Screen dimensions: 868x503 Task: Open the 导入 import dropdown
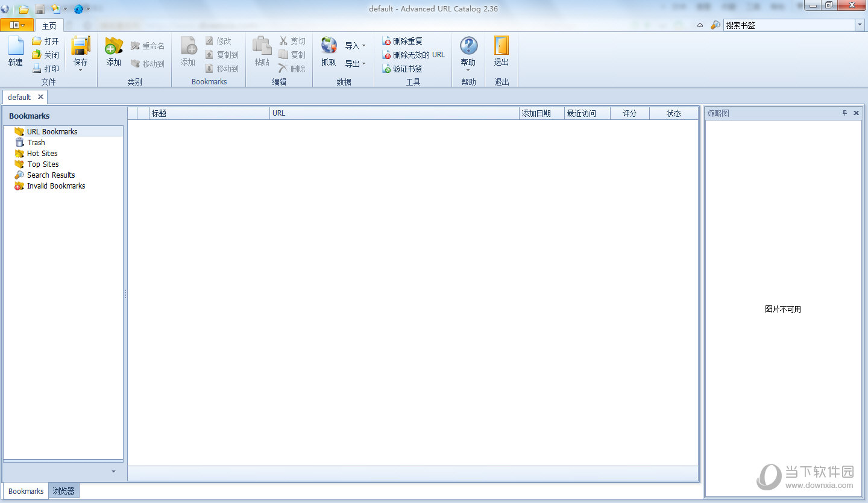click(x=355, y=46)
